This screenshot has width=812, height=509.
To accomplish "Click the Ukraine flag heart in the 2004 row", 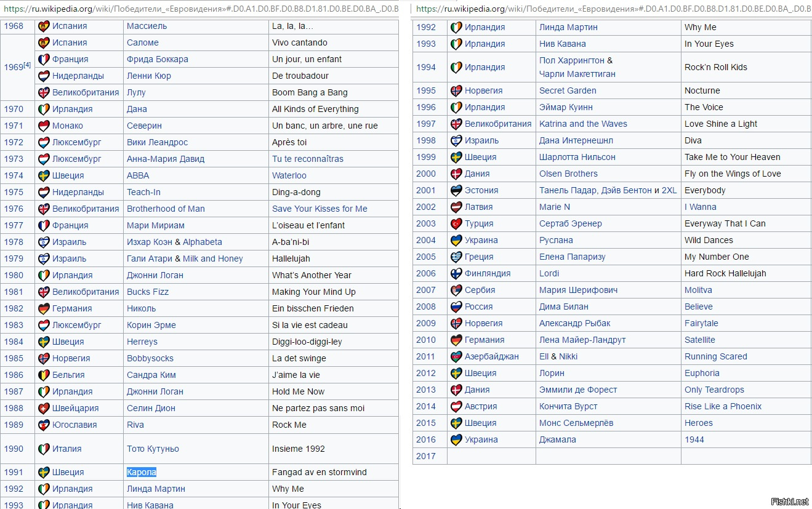I will 456,241.
